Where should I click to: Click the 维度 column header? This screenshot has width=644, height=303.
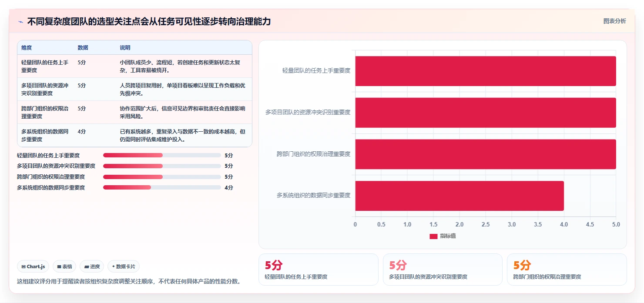[x=27, y=48]
